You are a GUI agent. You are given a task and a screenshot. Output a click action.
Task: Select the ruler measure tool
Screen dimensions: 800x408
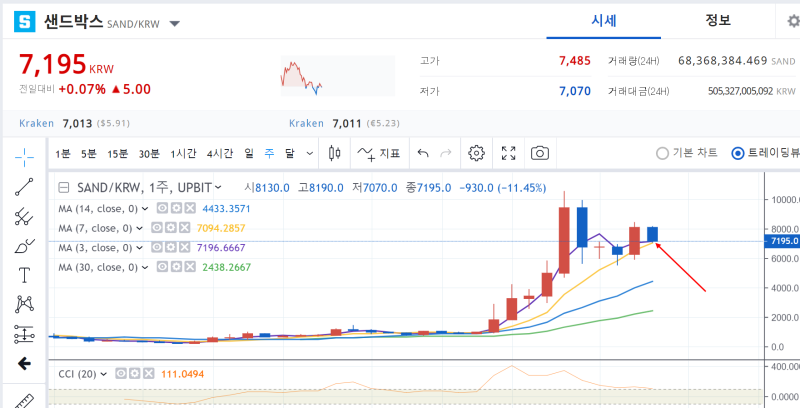(x=23, y=400)
